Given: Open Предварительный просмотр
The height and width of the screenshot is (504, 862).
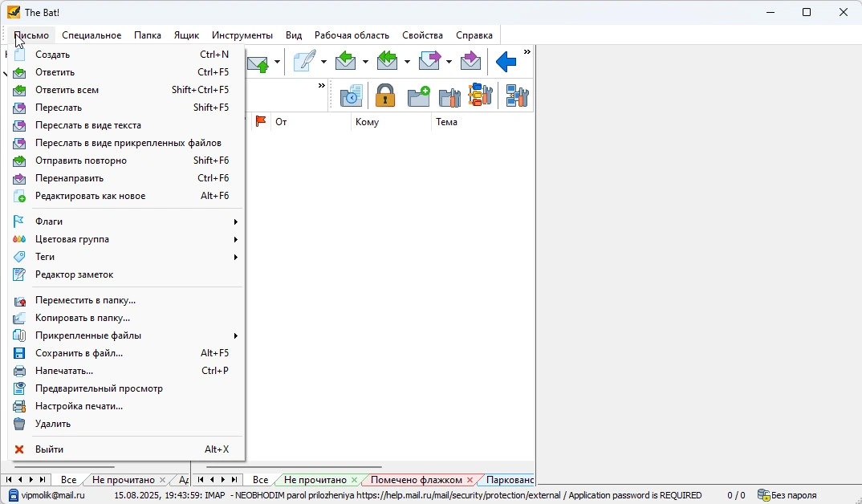Looking at the screenshot, I should click(127, 388).
